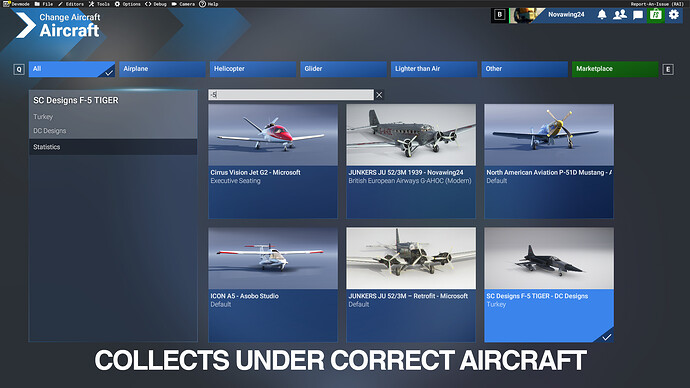Select the ICON A5 Asobo Studio thumbnail
This screenshot has height=388, width=690.
273,258
